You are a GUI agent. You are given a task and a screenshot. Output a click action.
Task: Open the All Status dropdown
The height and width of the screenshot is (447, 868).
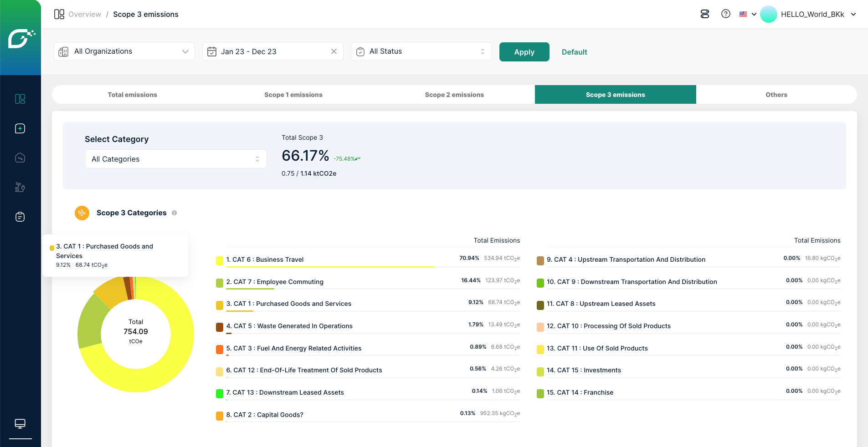pyautogui.click(x=421, y=51)
